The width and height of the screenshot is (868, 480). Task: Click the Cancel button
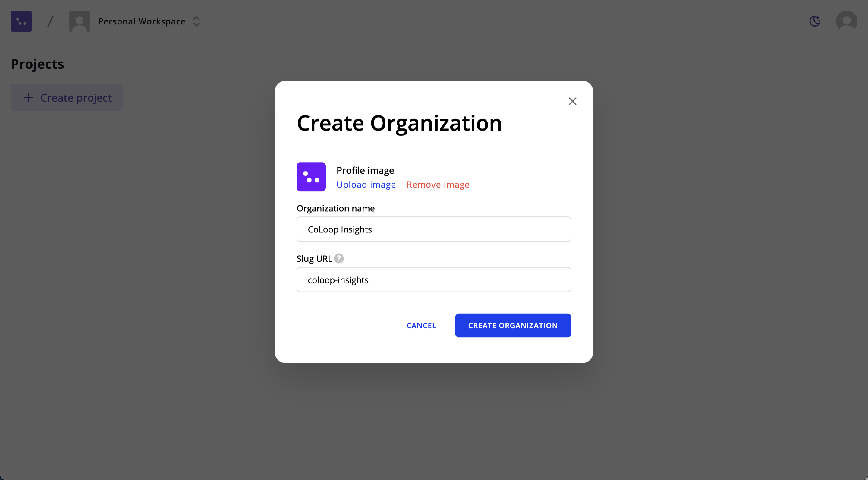click(421, 325)
